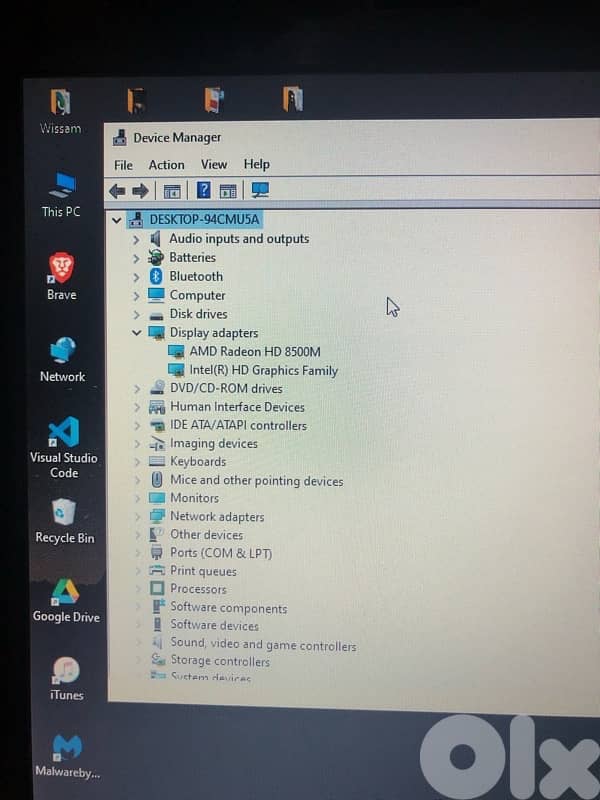Select the Google Drive desktop shortcut

(66, 601)
